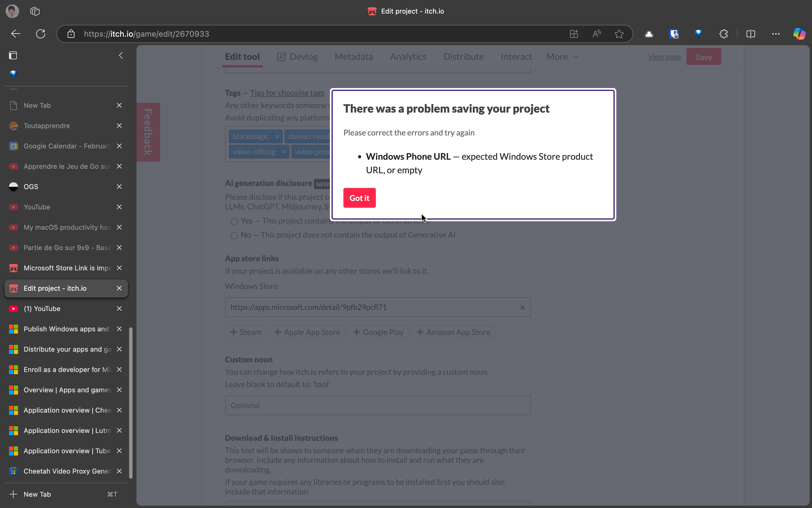Open the Copilot icon
Screen dimensions: 812x508
[x=800, y=34]
